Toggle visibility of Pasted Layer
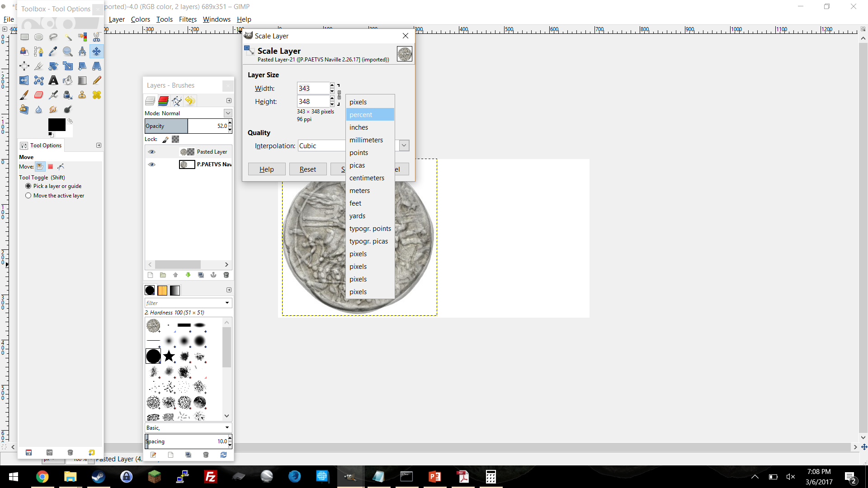This screenshot has height=488, width=868. click(152, 152)
